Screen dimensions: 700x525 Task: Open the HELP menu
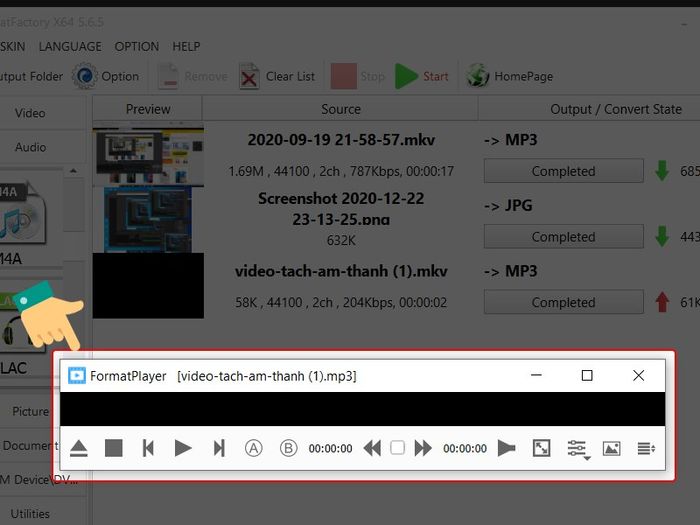[186, 46]
